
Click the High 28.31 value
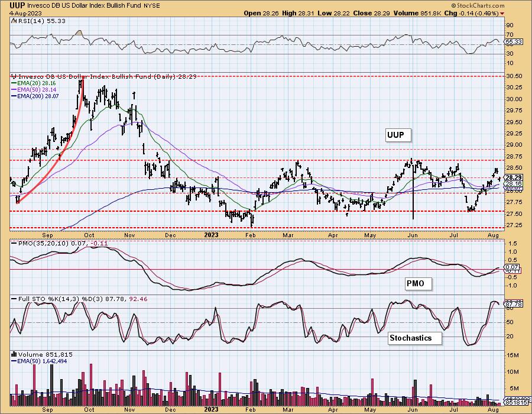pos(297,13)
